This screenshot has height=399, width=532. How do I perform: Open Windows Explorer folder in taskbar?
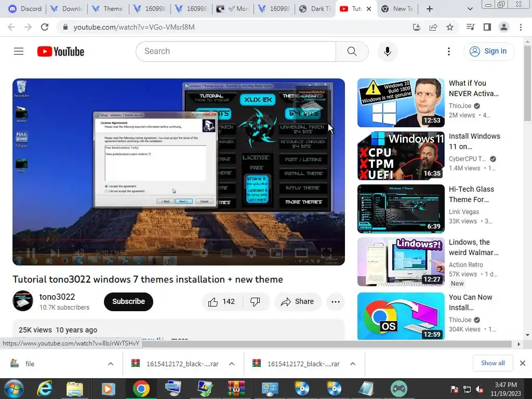click(x=75, y=389)
